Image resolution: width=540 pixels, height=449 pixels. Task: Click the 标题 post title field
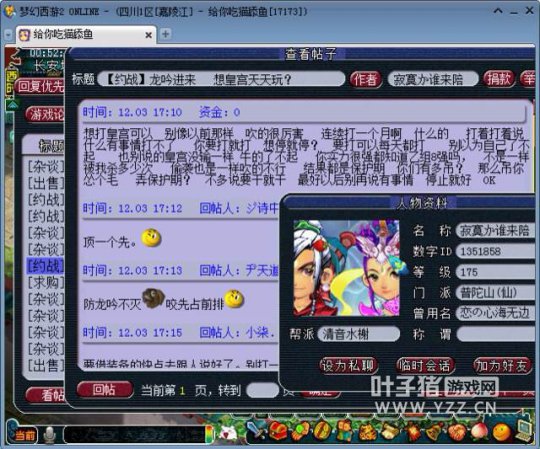pyautogui.click(x=221, y=80)
